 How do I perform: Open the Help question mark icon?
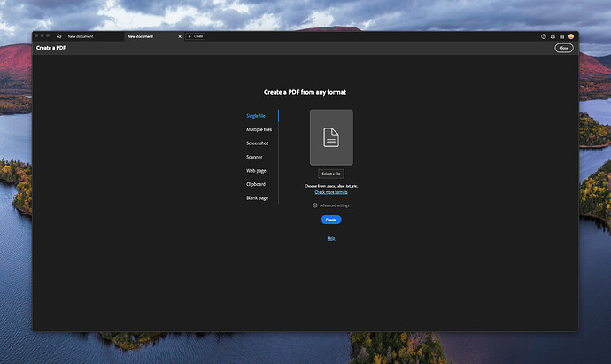[x=544, y=36]
